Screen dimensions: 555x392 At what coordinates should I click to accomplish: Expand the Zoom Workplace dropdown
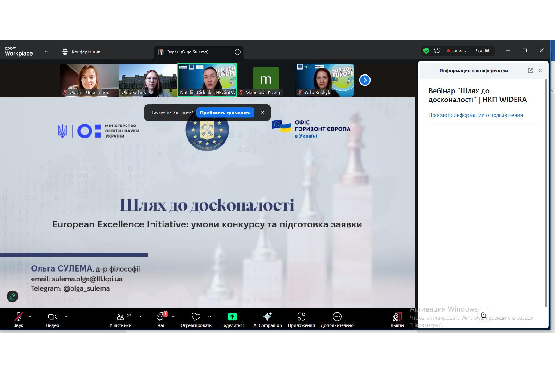46,52
